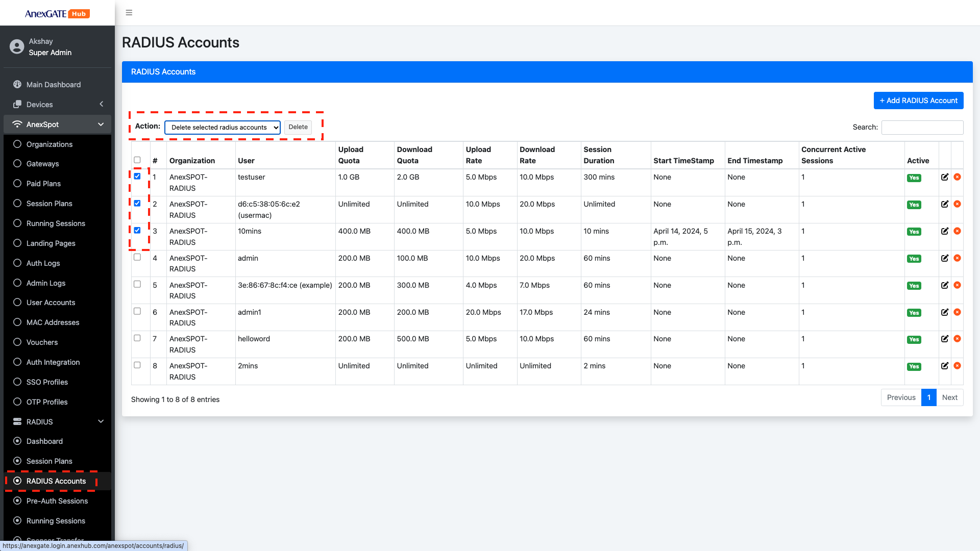Click the Akshay user avatar icon
The image size is (980, 551).
17,47
